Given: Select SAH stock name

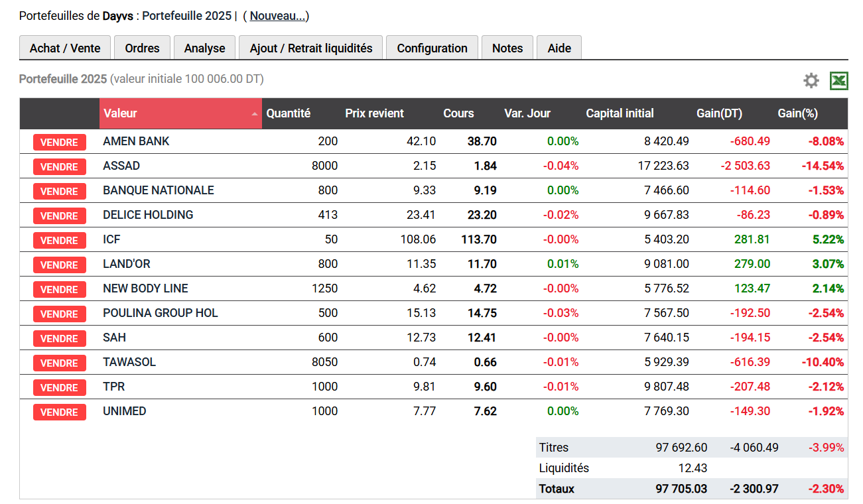Looking at the screenshot, I should 114,338.
